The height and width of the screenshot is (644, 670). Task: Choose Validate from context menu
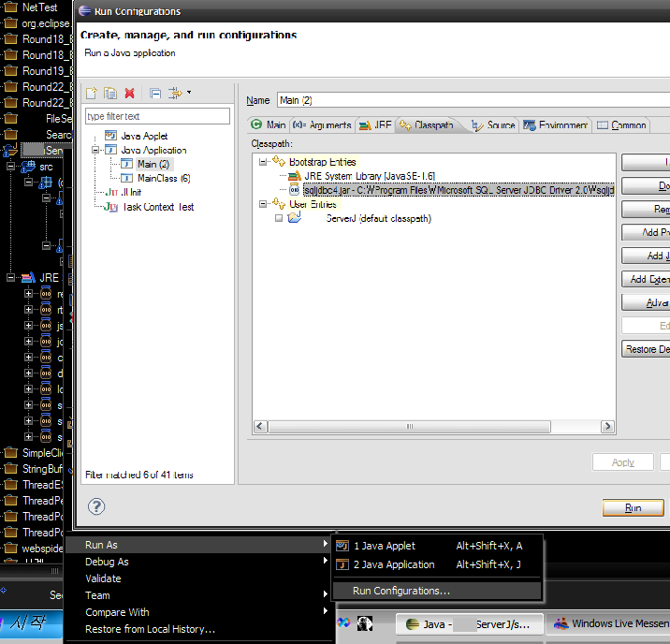[199, 578]
